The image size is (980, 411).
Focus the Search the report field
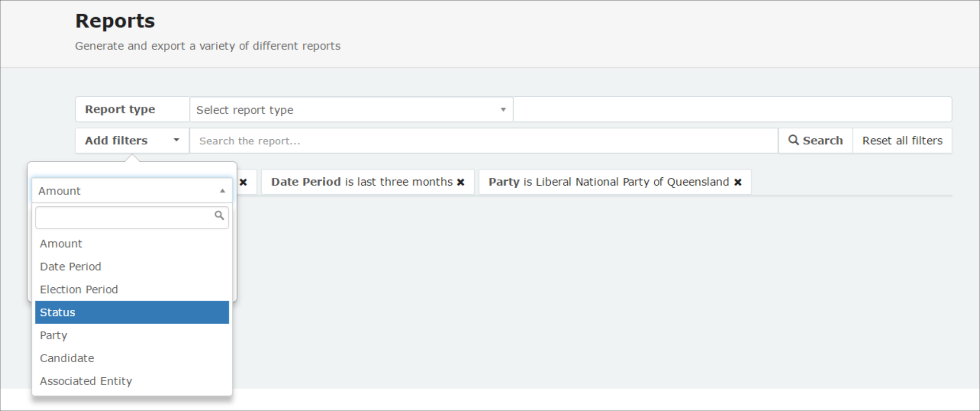483,141
